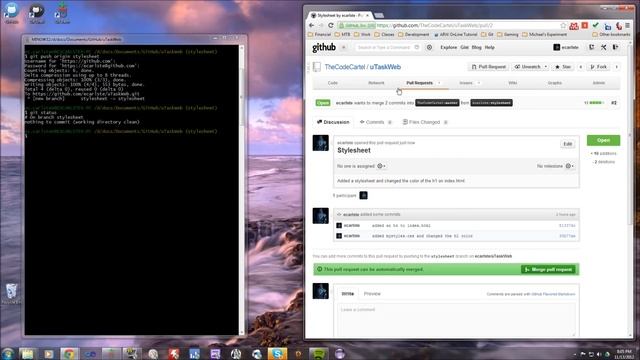Open the Spotify icon in the taskbar
Viewport: 640px width, 360px height.
[319, 353]
